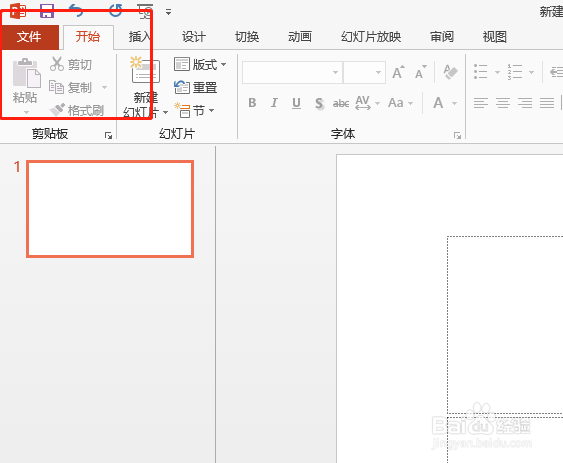Viewport: 563px width, 463px height.
Task: Click the 新建幻灯片 icon
Action: [145, 70]
